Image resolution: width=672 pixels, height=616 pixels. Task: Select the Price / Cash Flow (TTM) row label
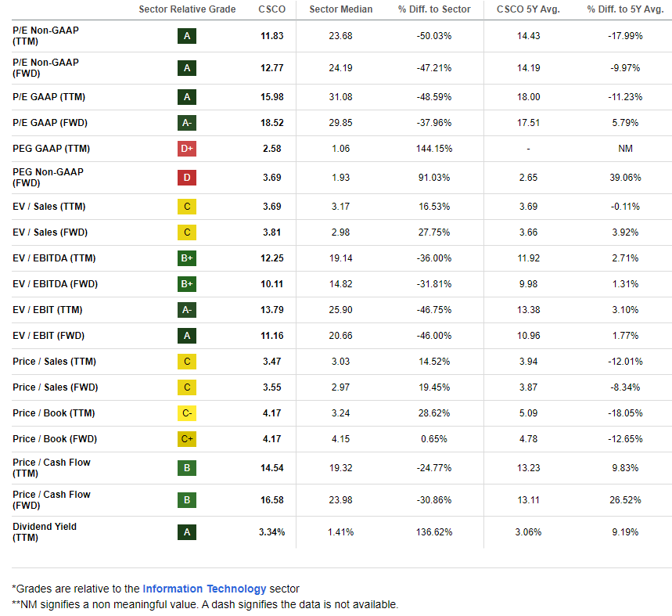[x=52, y=468]
